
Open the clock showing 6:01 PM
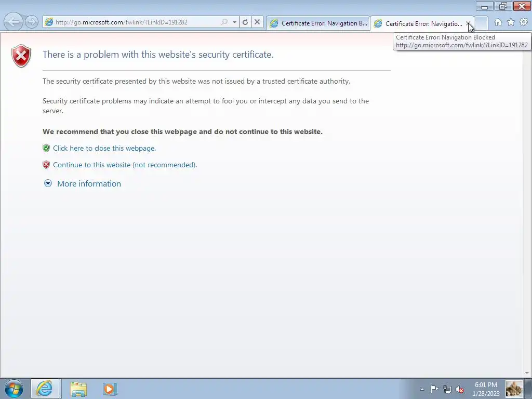pos(486,389)
